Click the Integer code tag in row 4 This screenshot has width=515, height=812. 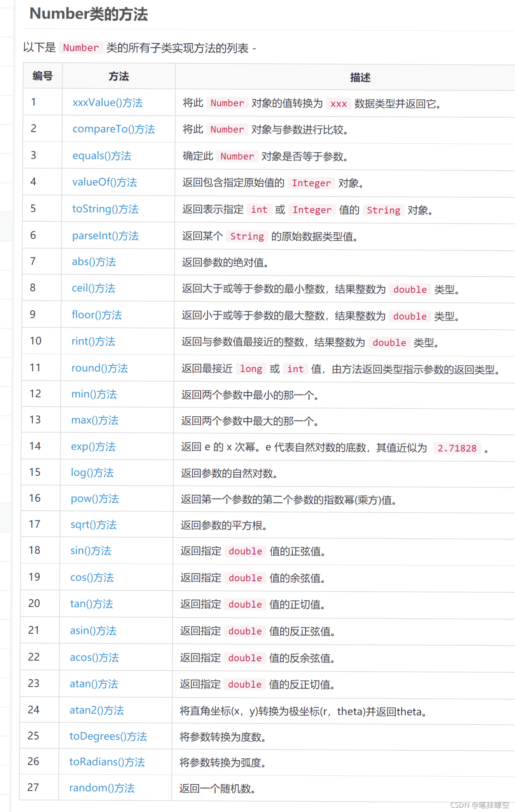(x=311, y=183)
